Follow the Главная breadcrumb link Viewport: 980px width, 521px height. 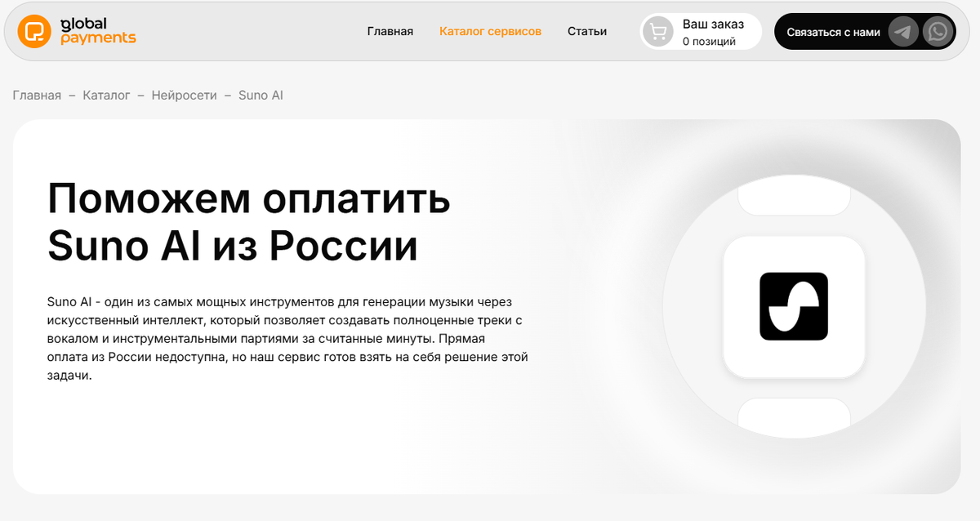[x=37, y=96]
